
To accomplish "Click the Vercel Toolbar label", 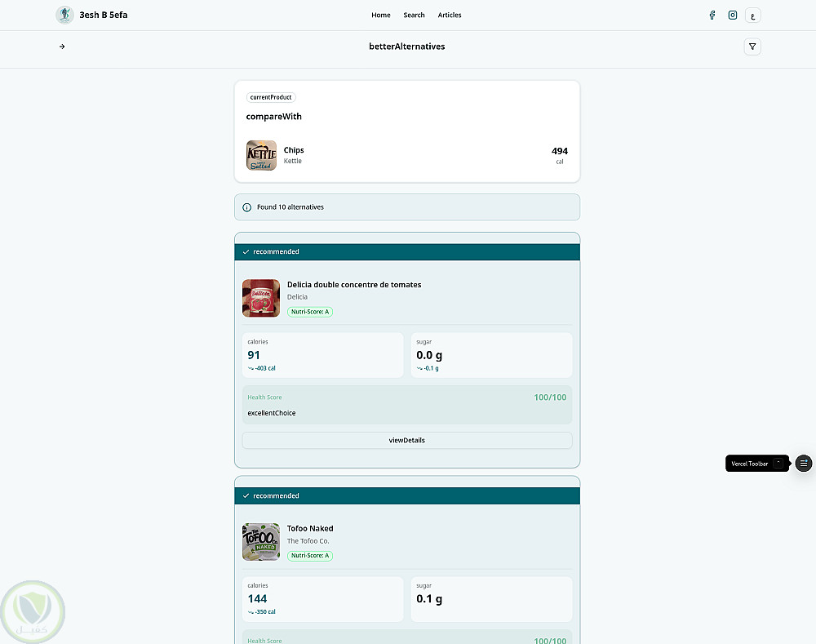I will pyautogui.click(x=749, y=464).
